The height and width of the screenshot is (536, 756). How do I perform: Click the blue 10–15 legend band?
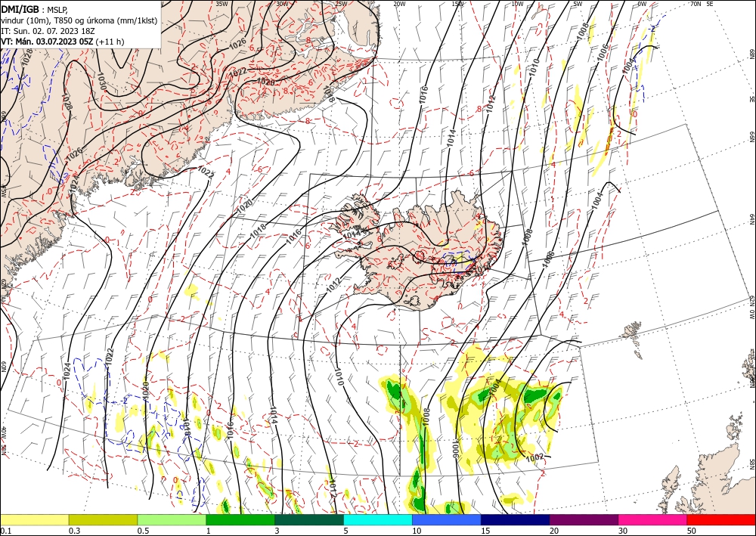[x=447, y=519]
